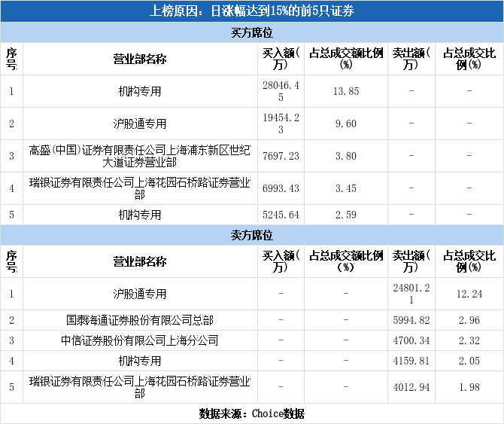The width and height of the screenshot is (504, 424).
Task: Click the title 上榜原因：日涨幅达到15%的前5只证券
Action: coord(252,11)
